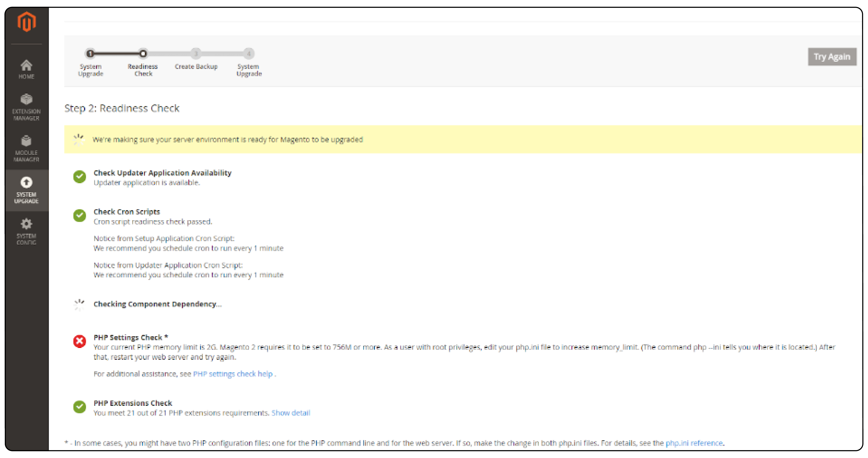
Task: Click Notice from Updater Application Cron Script text
Action: (168, 265)
